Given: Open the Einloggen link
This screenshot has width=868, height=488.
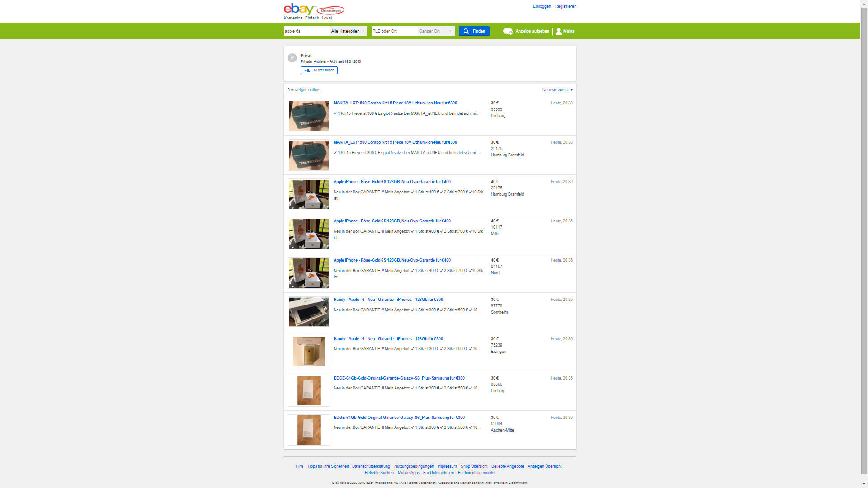Looking at the screenshot, I should pyautogui.click(x=542, y=6).
